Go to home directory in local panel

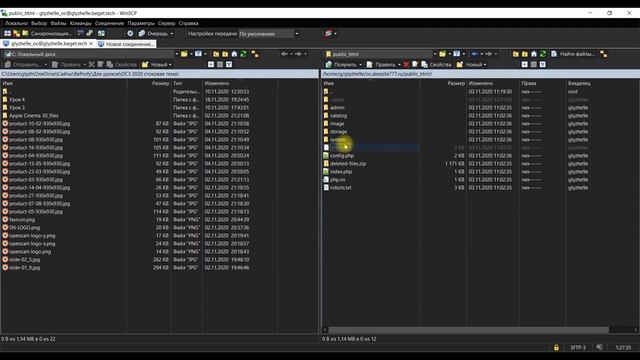tap(234, 54)
